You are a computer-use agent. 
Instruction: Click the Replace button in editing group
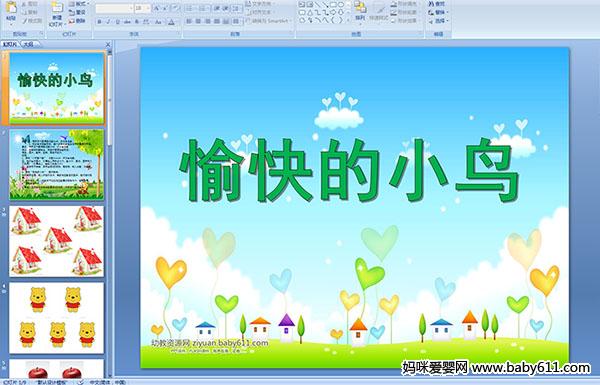[437, 12]
